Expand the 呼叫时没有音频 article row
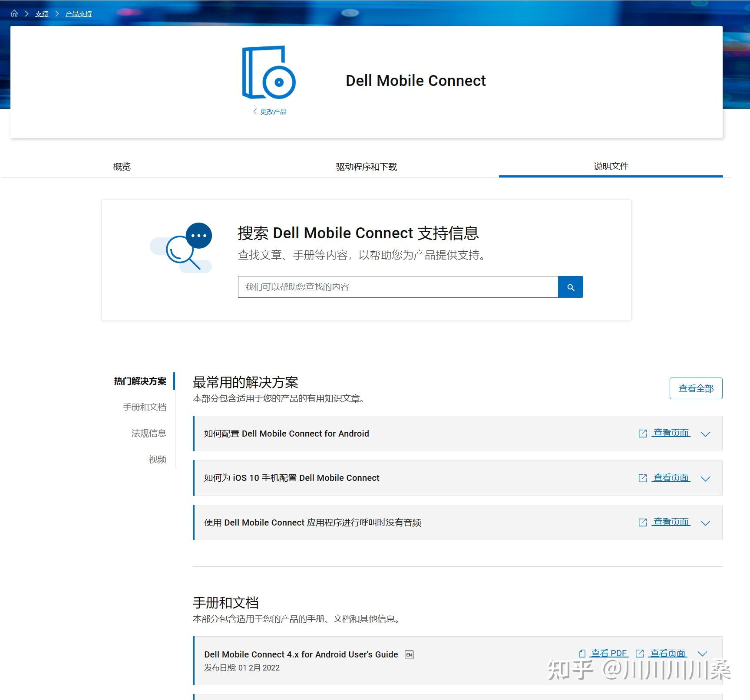 (x=705, y=523)
